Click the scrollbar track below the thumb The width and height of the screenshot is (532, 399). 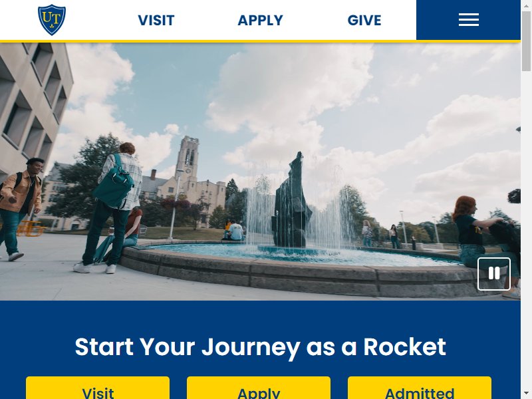click(x=526, y=231)
